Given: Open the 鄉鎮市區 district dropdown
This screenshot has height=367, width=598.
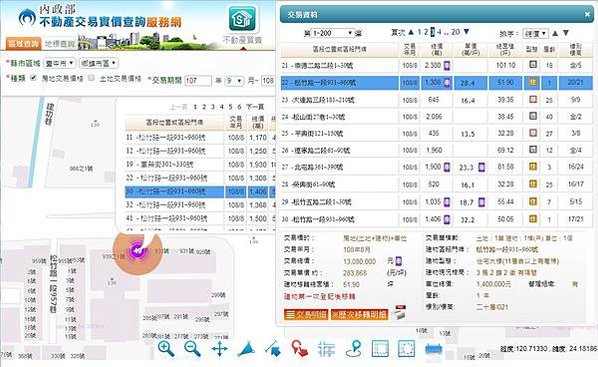Looking at the screenshot, I should click(x=99, y=63).
